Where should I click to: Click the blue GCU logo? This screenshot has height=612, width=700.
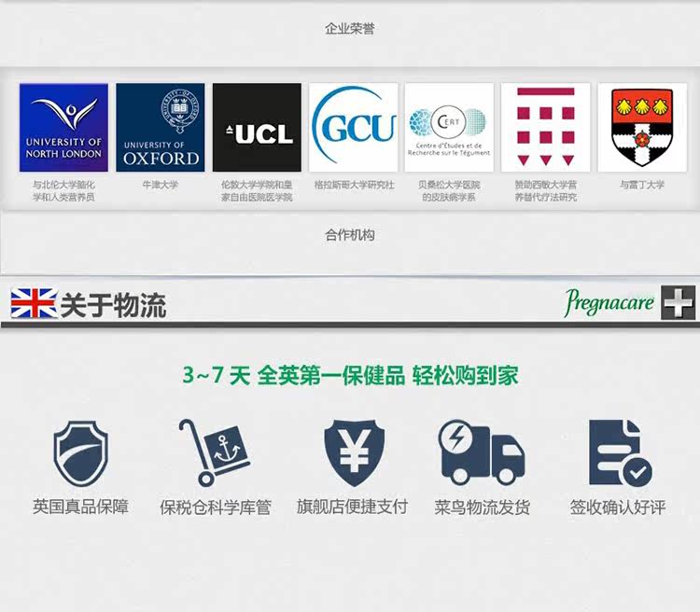point(353,127)
